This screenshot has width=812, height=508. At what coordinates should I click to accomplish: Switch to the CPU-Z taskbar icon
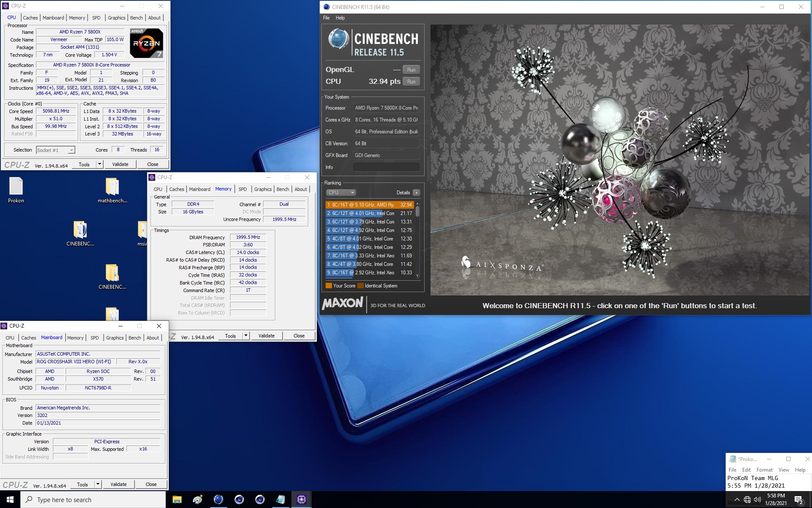tap(301, 500)
